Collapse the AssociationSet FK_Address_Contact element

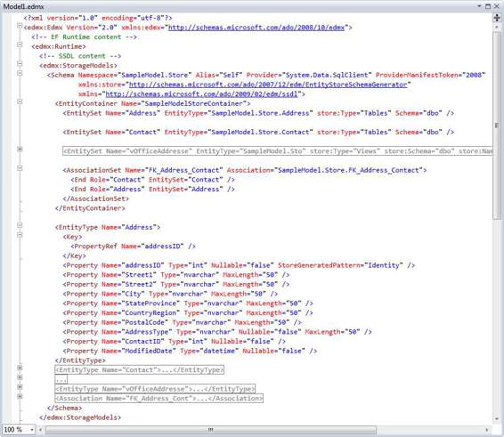(x=20, y=168)
